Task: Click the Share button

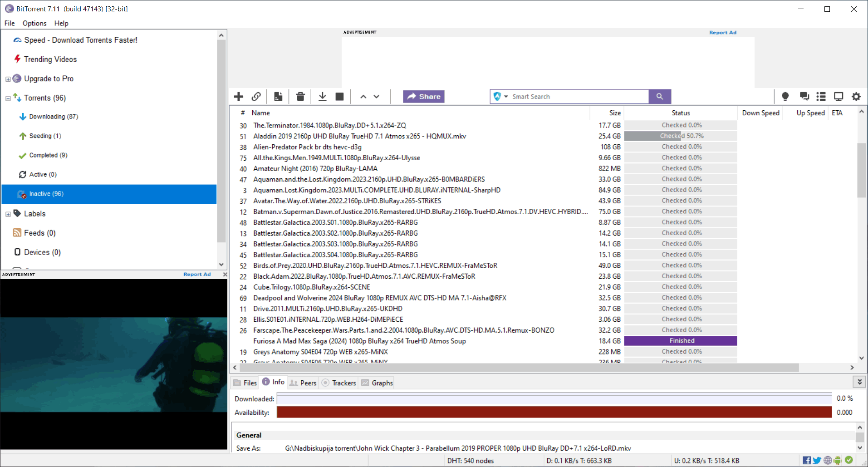Action: [424, 97]
